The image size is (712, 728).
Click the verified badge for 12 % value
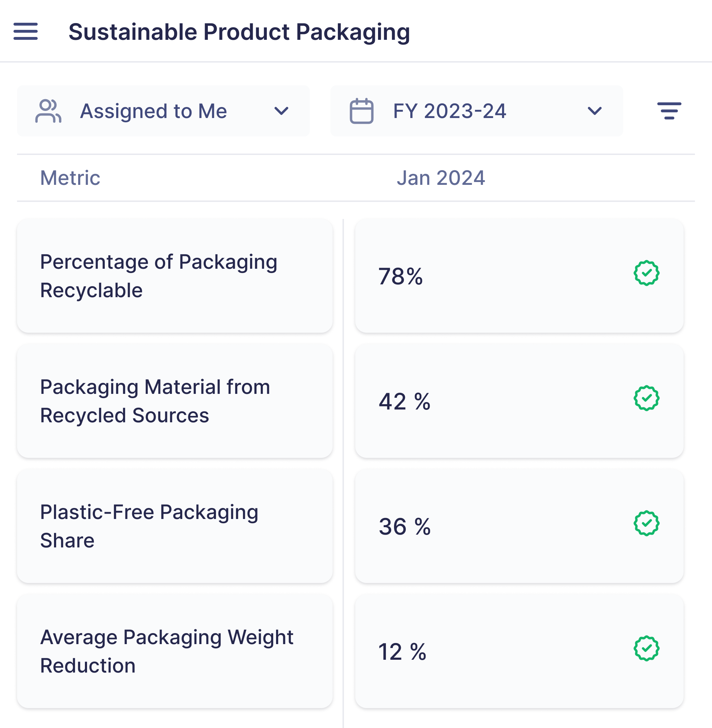click(646, 648)
